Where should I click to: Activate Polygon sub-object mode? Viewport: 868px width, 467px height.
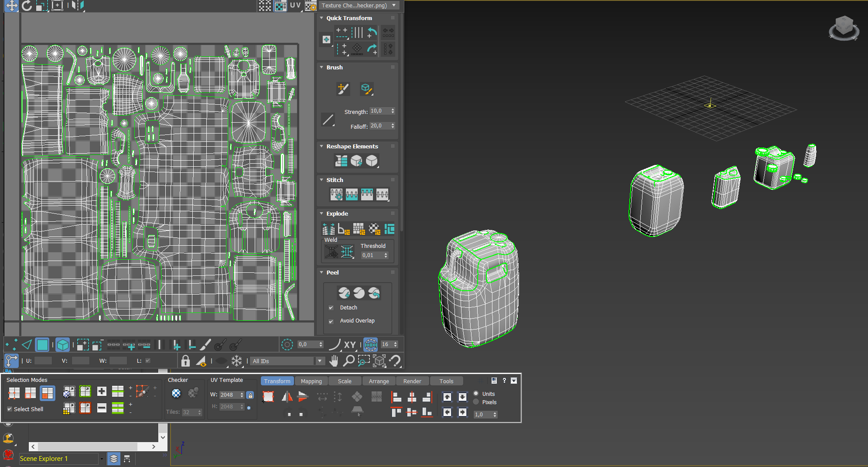click(42, 345)
